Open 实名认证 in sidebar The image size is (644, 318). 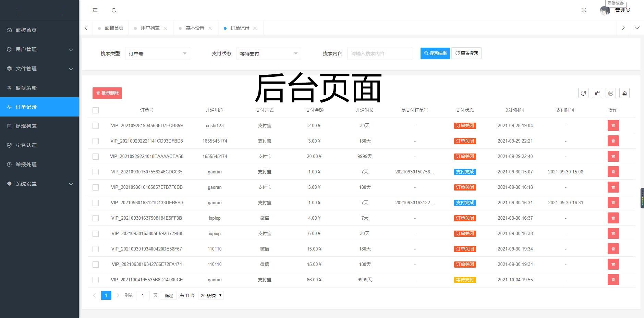tap(39, 145)
